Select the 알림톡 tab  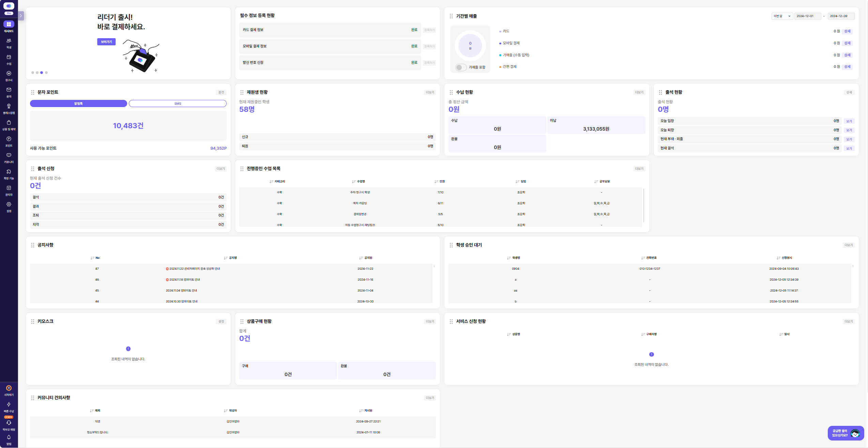click(78, 104)
